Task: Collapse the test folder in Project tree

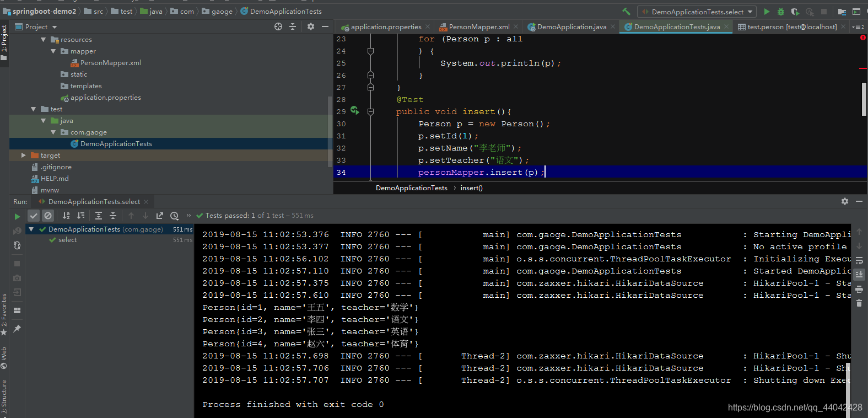Action: tap(34, 109)
